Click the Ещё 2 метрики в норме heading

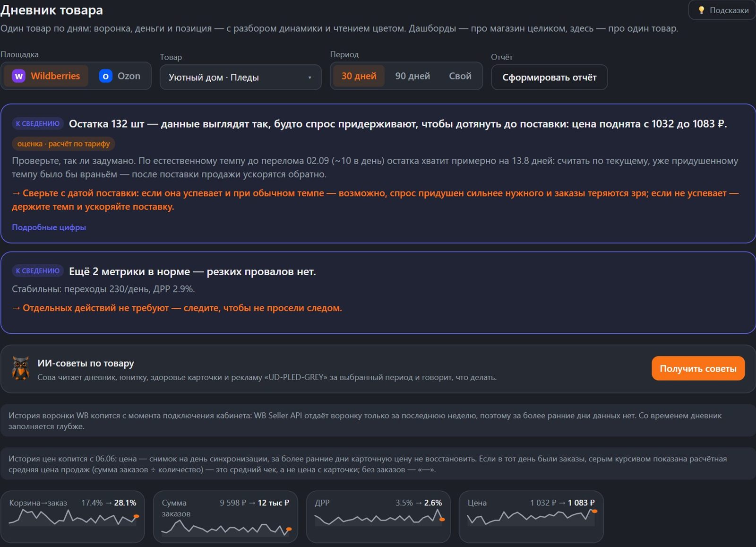click(192, 271)
